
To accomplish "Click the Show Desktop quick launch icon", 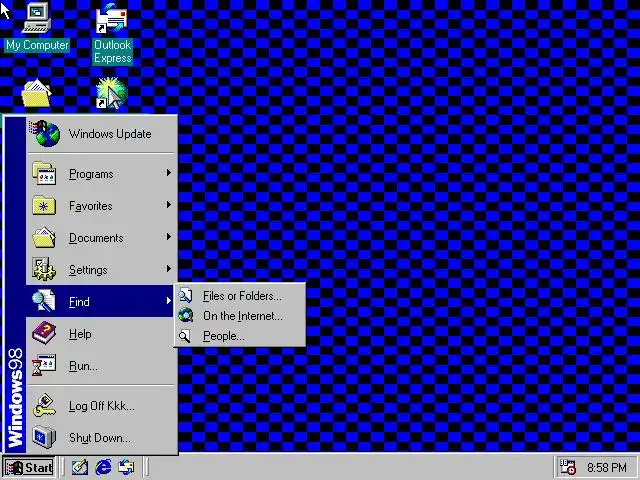I will point(80,467).
